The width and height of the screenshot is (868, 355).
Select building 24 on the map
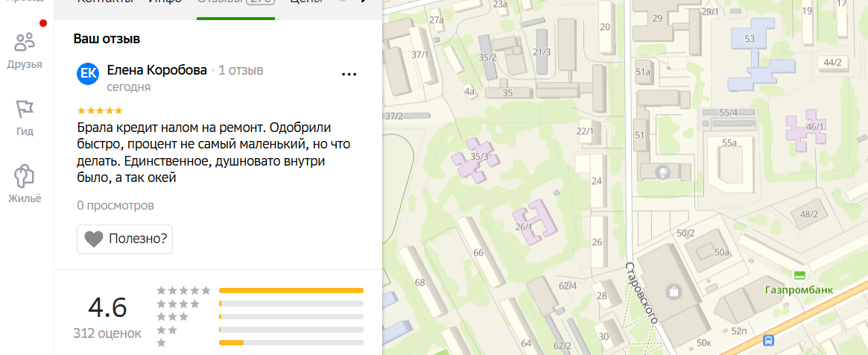tap(596, 180)
